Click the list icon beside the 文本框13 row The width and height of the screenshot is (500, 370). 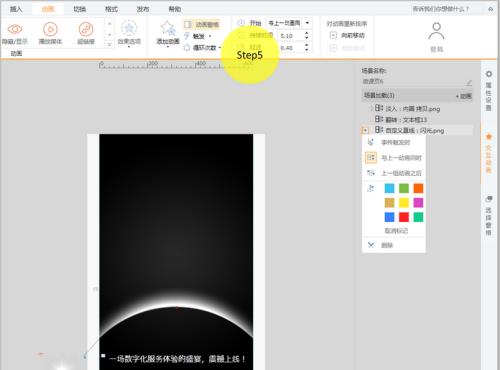click(x=379, y=119)
